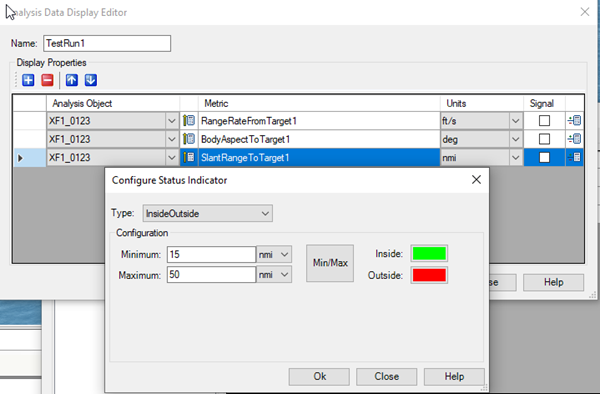600x394 pixels.
Task: Click Help button in Analysis Data Display Editor
Action: click(x=553, y=282)
